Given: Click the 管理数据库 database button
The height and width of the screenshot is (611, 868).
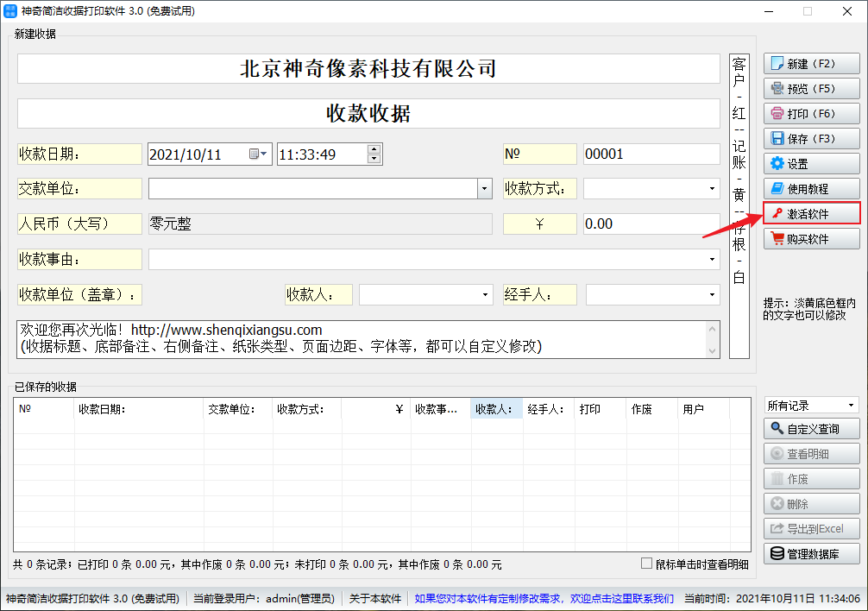Looking at the screenshot, I should tap(812, 553).
